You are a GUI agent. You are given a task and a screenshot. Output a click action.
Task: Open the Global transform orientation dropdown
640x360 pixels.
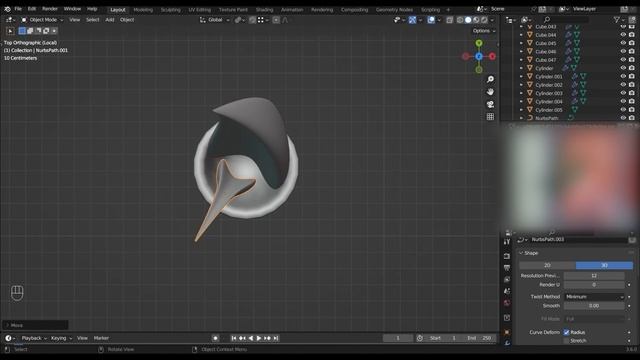[x=215, y=20]
